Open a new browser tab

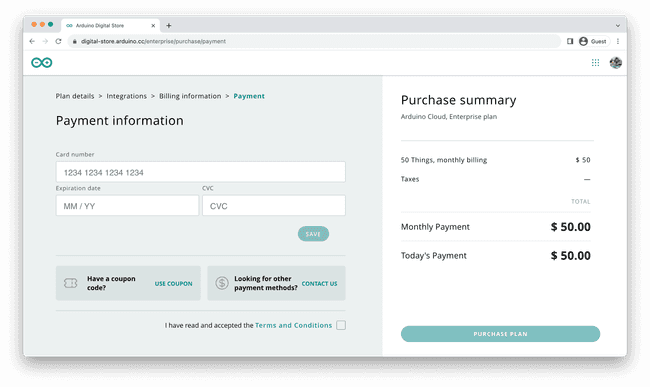(x=169, y=26)
